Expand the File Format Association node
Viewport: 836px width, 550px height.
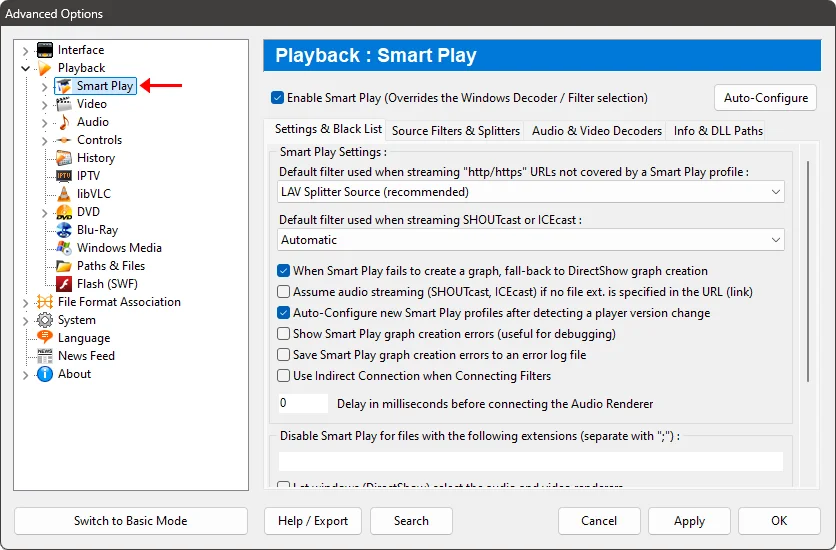[25, 303]
